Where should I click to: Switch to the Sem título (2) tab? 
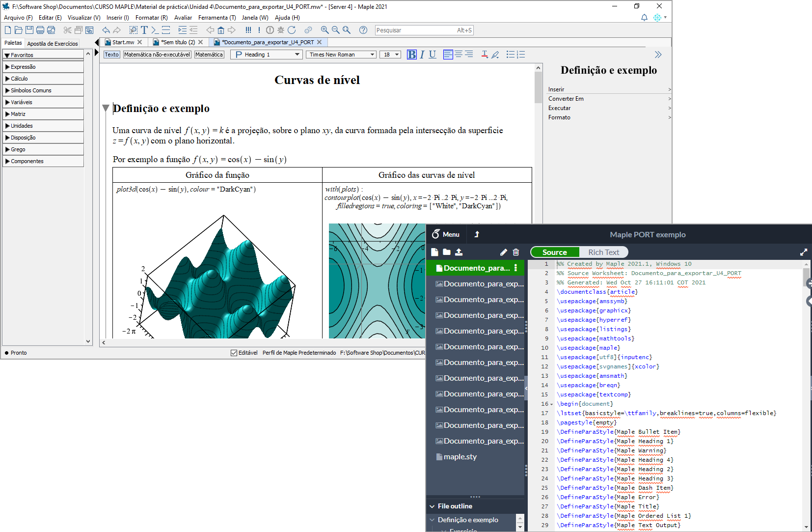click(x=178, y=42)
